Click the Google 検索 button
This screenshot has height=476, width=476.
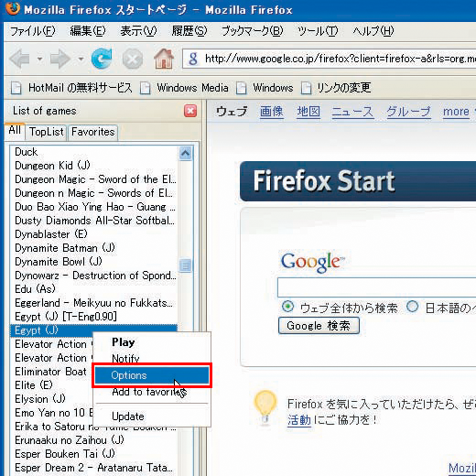point(319,326)
